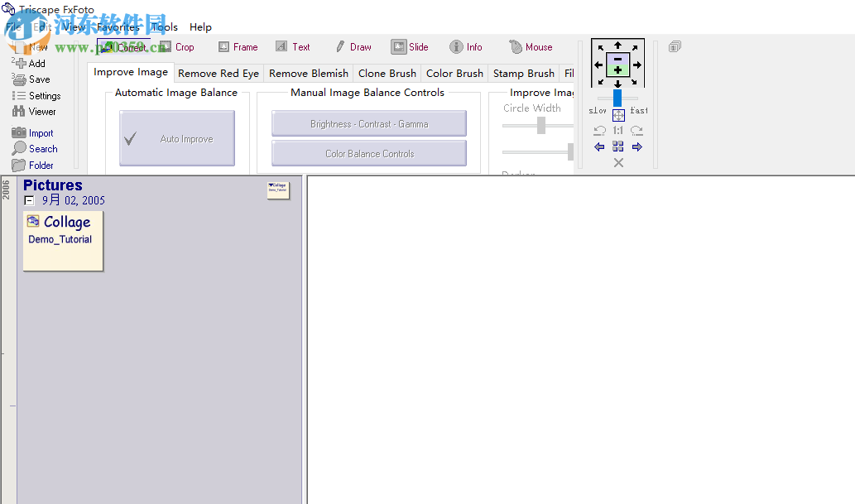The height and width of the screenshot is (504, 855).
Task: Pan image right with the right arrow
Action: coord(636,65)
